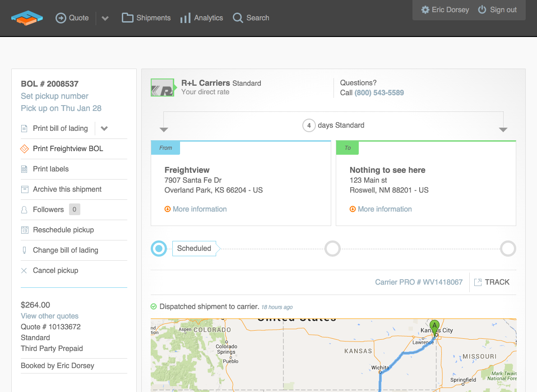
Task: Click View other quotes link
Action: [50, 316]
